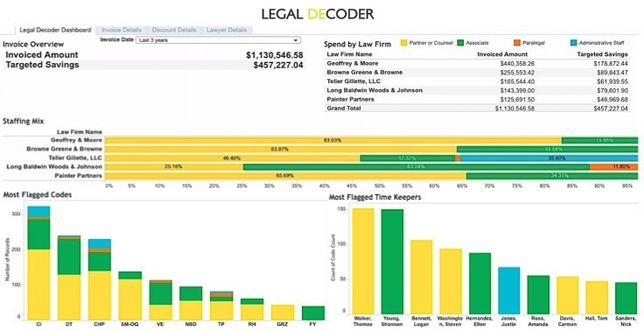Click the RH code bar
Image resolution: width=644 pixels, height=331 pixels.
(252, 309)
